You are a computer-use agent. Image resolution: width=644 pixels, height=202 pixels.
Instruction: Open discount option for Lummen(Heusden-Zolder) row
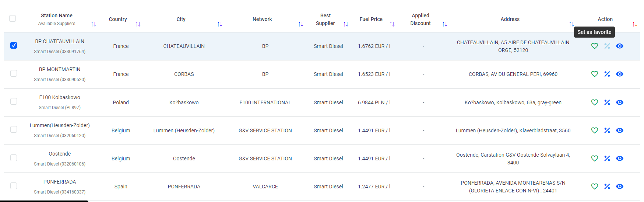(607, 130)
